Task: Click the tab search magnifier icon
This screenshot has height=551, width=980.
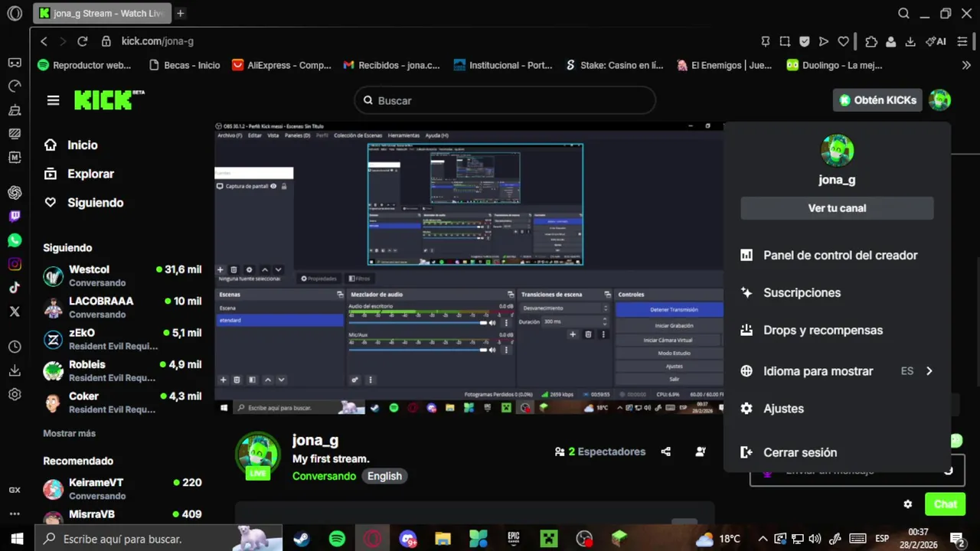Action: pos(903,13)
